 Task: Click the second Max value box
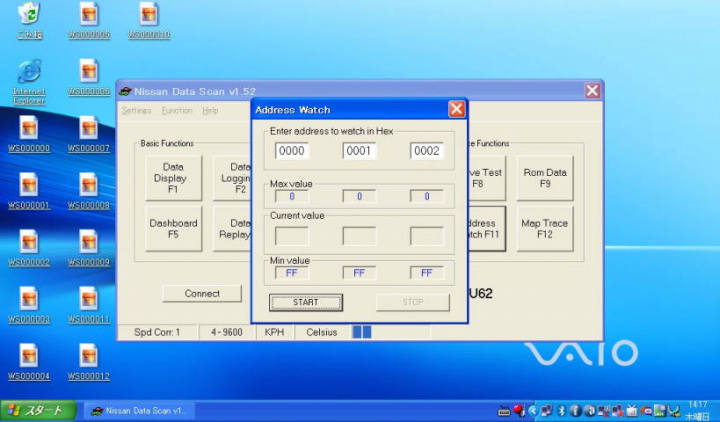360,196
